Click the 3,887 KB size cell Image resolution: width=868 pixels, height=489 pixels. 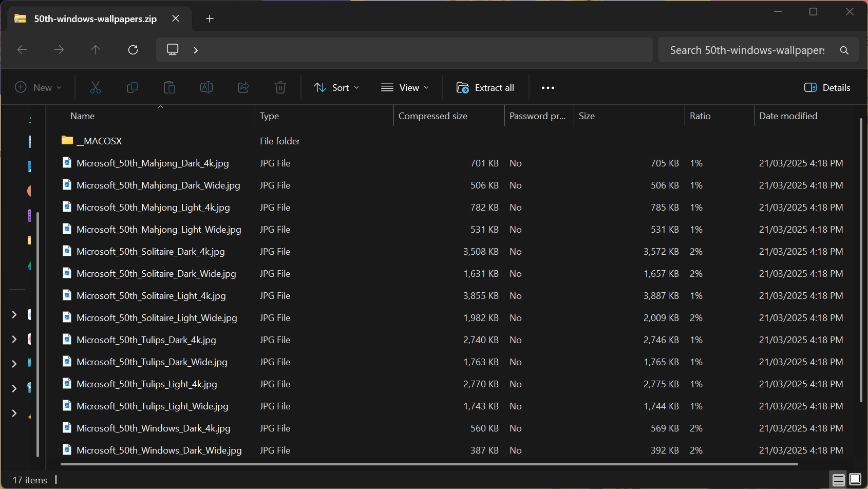(x=661, y=296)
